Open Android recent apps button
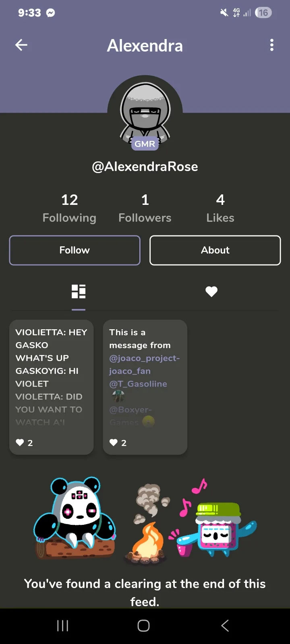The width and height of the screenshot is (290, 644). (63, 625)
